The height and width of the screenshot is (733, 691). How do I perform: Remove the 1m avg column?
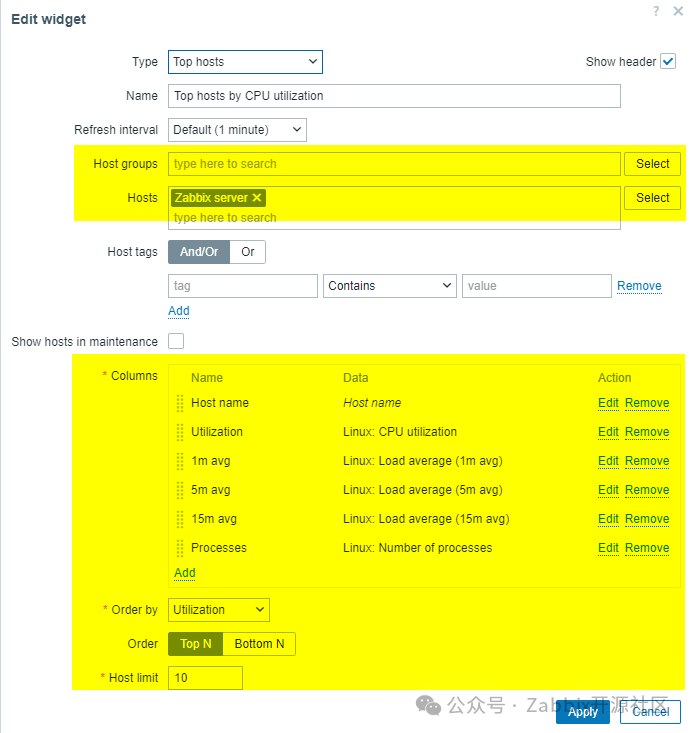point(647,461)
